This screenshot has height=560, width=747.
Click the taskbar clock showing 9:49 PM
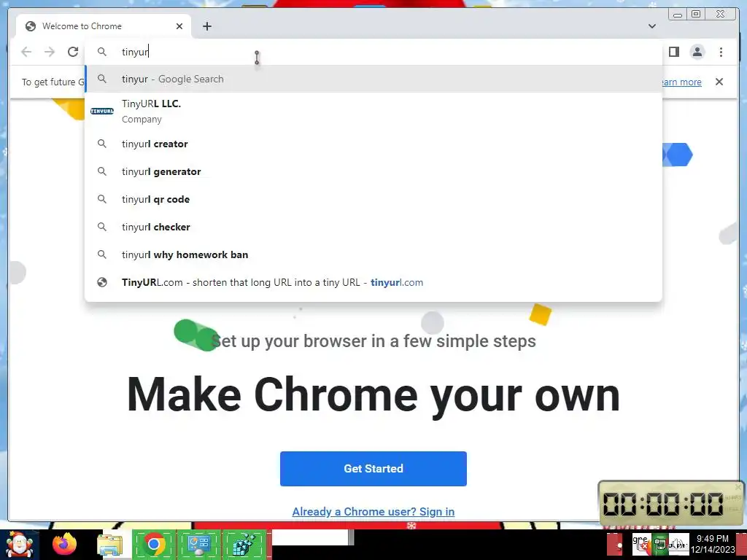(713, 544)
